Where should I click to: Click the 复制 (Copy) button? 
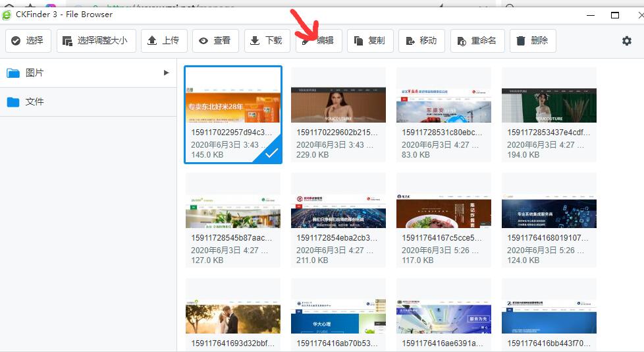[370, 41]
